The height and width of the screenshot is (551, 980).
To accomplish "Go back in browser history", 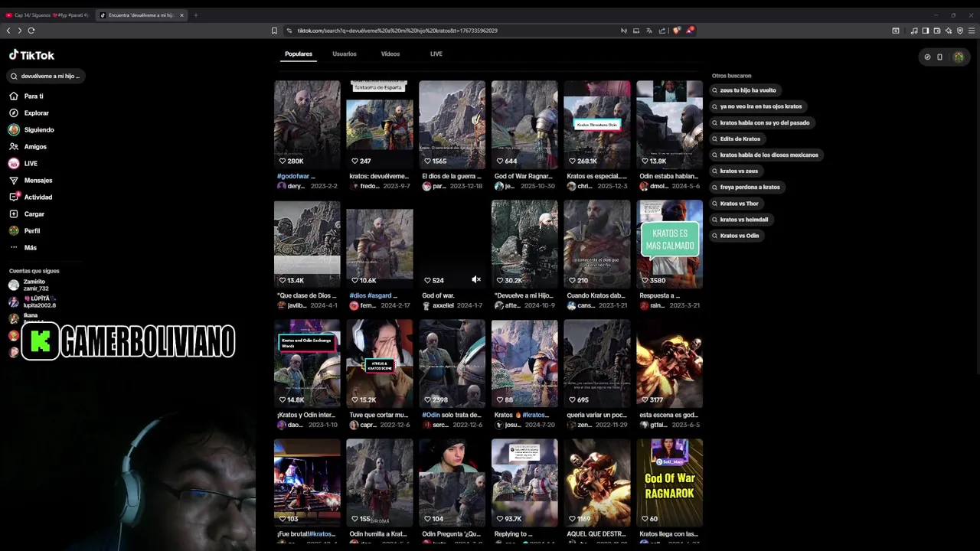I will pyautogui.click(x=8, y=31).
